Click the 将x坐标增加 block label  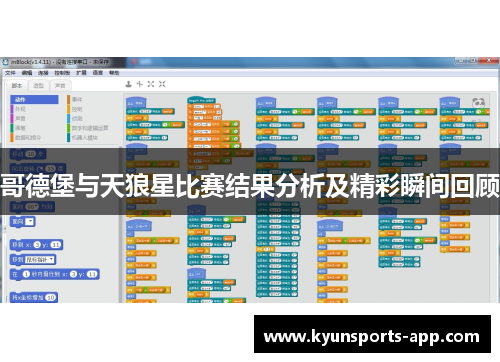pyautogui.click(x=28, y=297)
